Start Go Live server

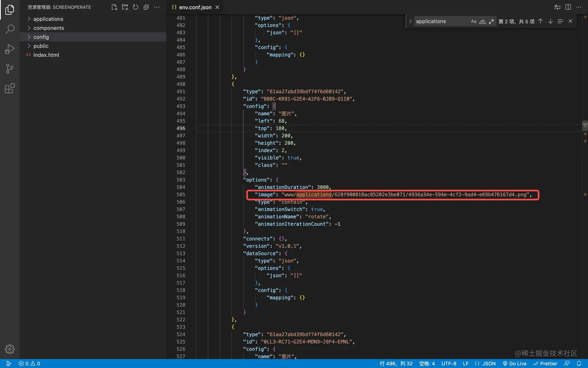514,363
